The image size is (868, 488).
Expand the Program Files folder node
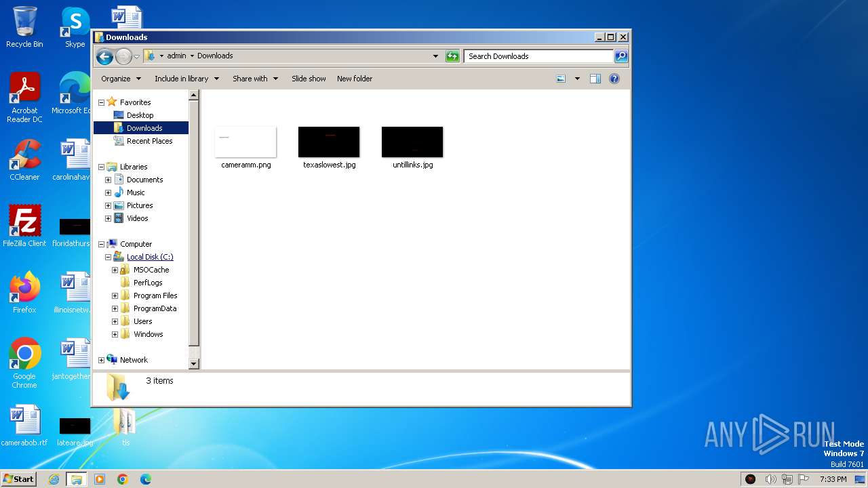pos(115,296)
